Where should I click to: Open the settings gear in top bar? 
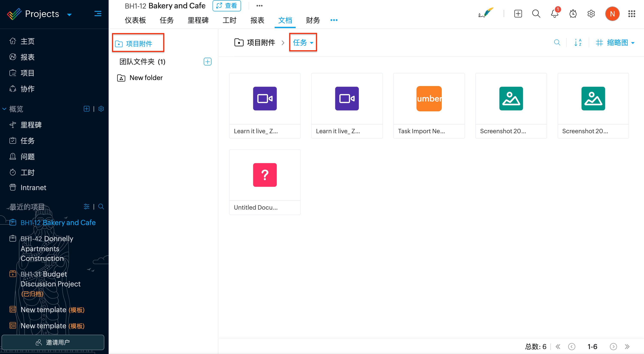click(x=591, y=14)
